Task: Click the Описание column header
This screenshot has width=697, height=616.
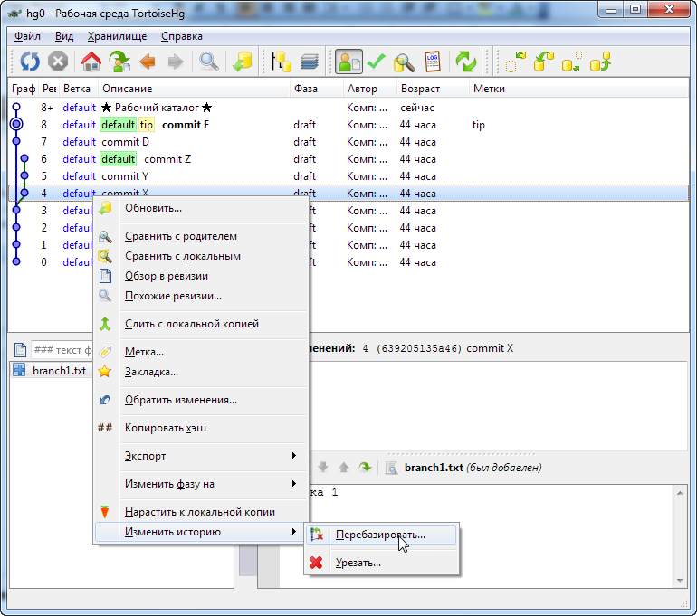Action: click(195, 89)
